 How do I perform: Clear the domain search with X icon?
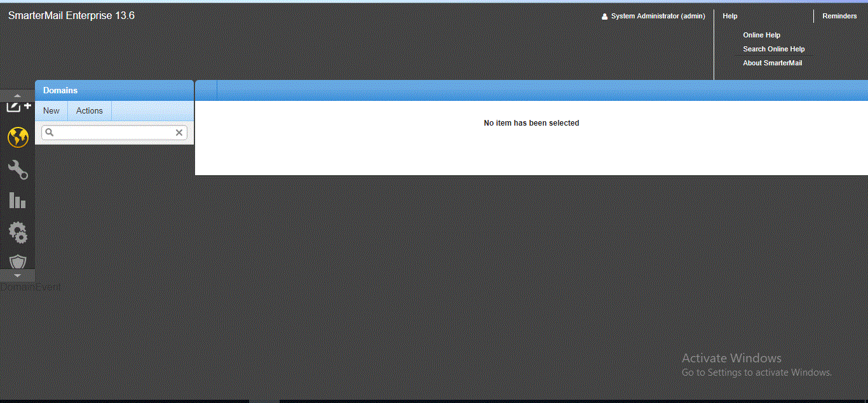point(179,133)
